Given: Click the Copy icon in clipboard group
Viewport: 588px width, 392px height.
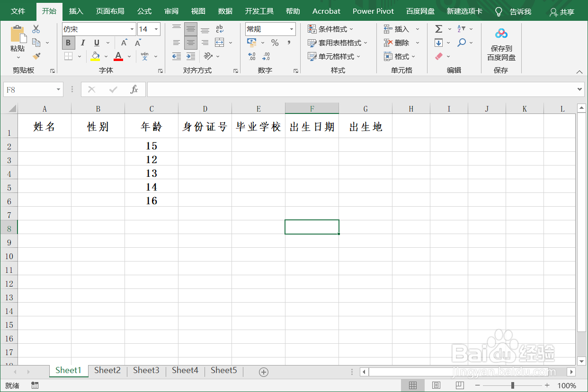Looking at the screenshot, I should [36, 43].
